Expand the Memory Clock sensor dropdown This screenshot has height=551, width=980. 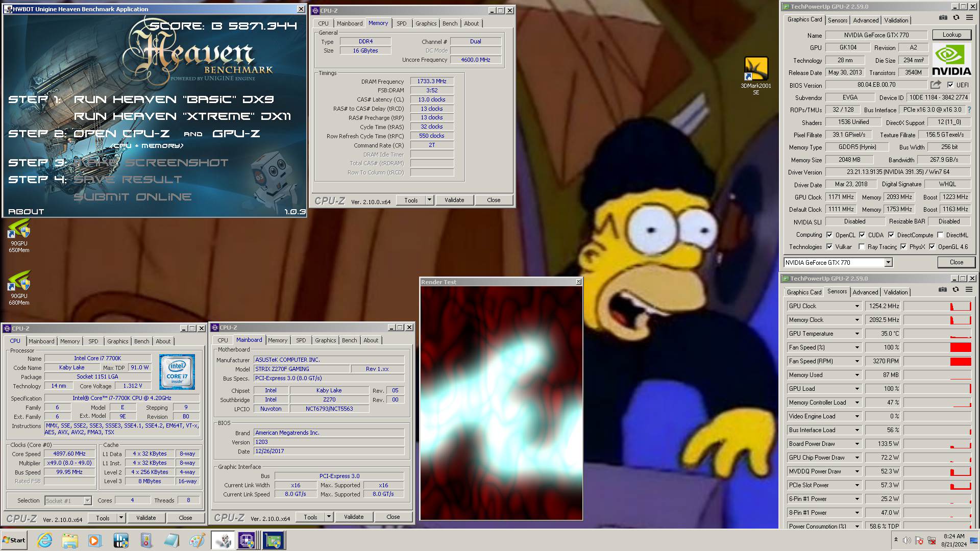pyautogui.click(x=857, y=320)
